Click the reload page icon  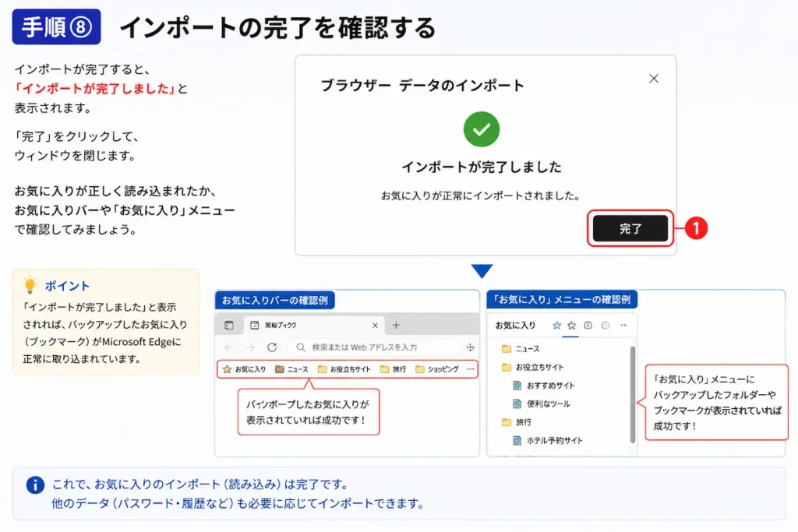(272, 347)
